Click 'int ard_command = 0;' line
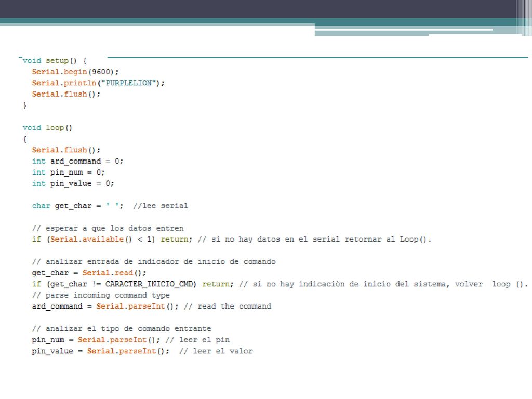The image size is (532, 399). click(77, 161)
